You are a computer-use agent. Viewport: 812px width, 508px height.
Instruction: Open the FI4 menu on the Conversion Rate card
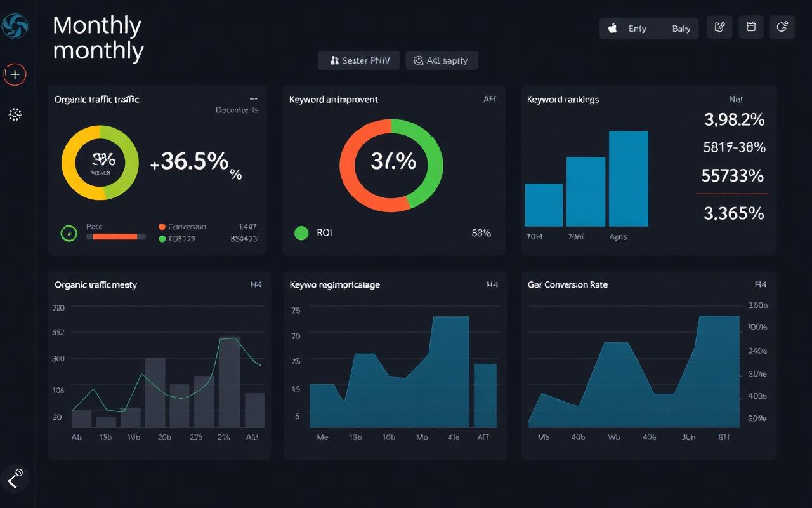click(x=761, y=285)
